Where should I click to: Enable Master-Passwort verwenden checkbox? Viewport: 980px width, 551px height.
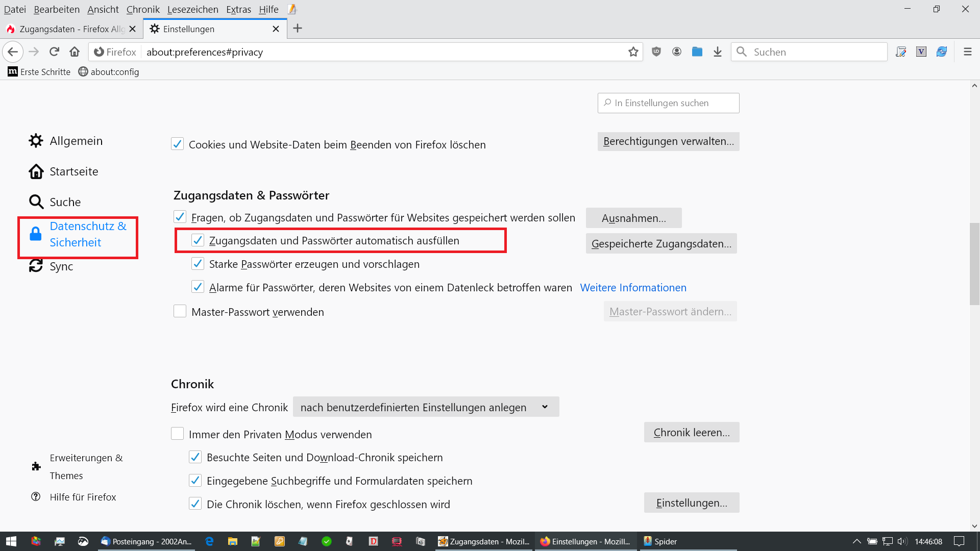point(180,311)
